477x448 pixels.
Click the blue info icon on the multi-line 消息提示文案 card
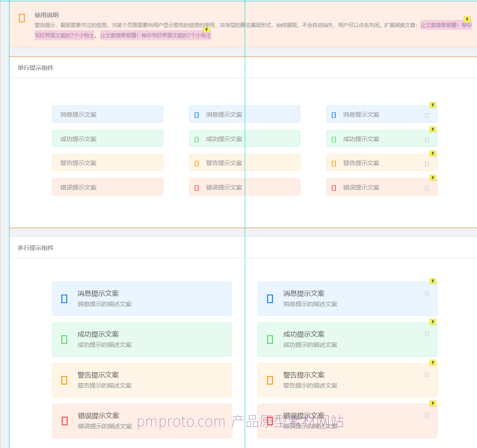click(65, 298)
